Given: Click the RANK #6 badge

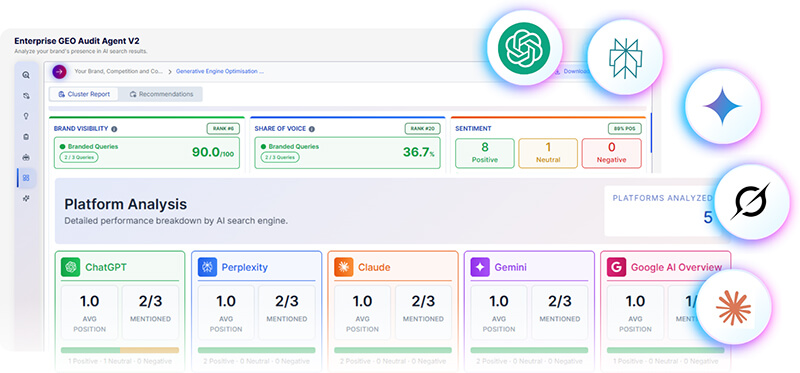Looking at the screenshot, I should click(x=223, y=129).
